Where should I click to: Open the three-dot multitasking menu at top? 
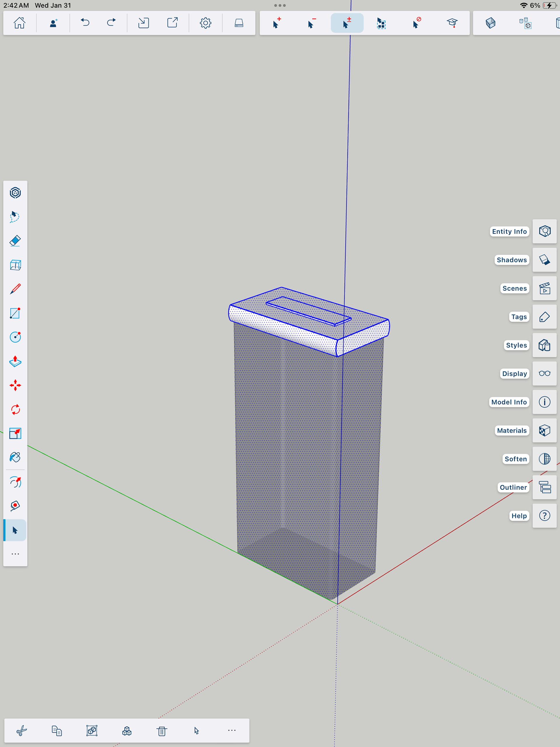coord(280,6)
